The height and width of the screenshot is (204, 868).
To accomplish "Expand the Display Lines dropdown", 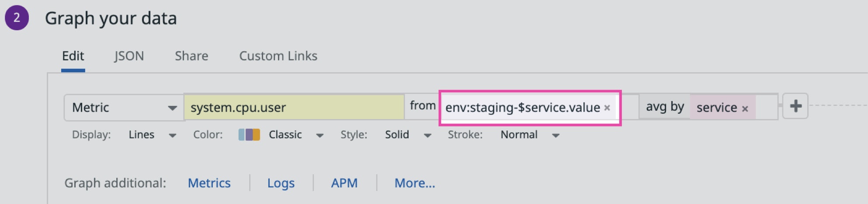I will (172, 135).
